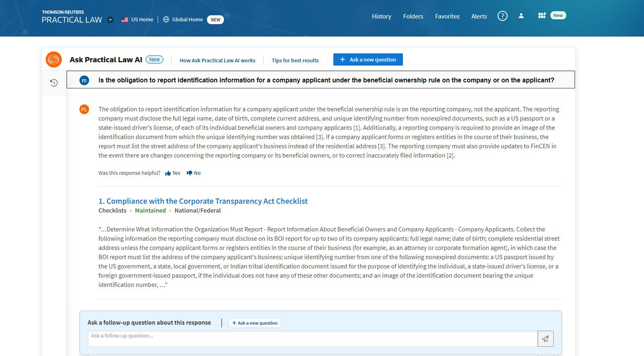This screenshot has width=644, height=356.
Task: Open the Folders menu
Action: [x=413, y=16]
